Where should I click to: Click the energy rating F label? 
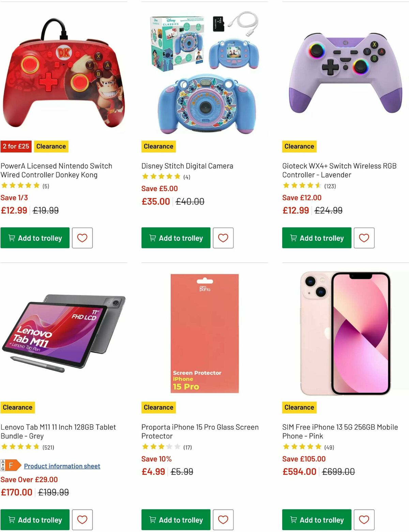(10, 465)
